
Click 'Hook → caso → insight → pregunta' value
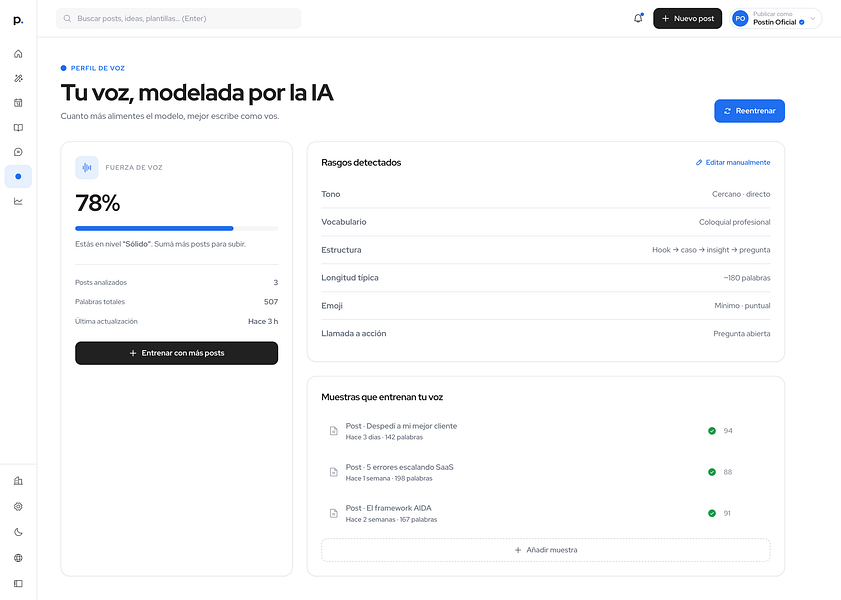(x=711, y=250)
